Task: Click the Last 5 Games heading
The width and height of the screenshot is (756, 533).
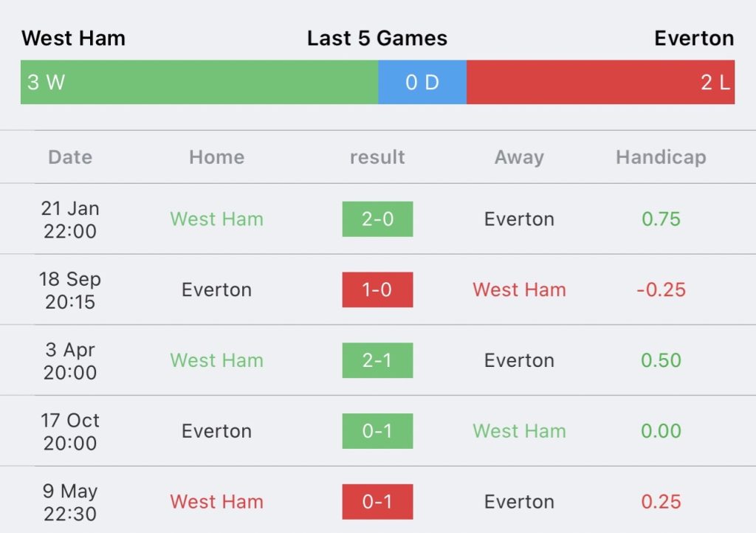Action: [x=377, y=38]
